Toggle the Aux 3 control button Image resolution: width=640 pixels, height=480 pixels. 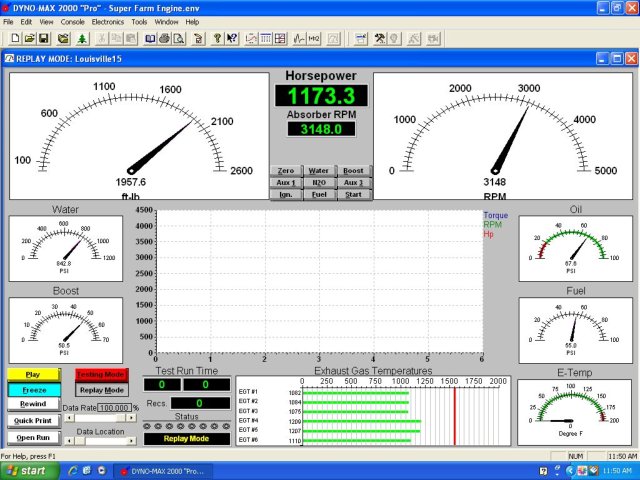[x=353, y=182]
